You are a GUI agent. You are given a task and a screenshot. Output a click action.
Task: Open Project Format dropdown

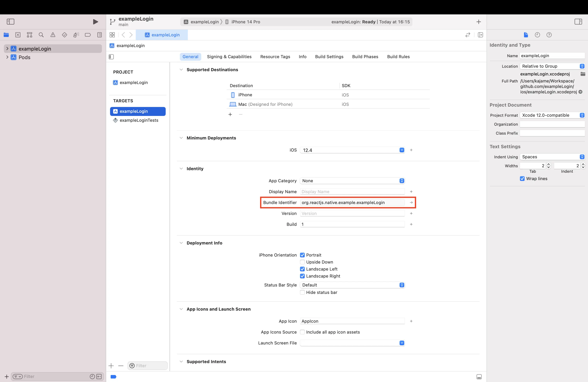click(x=552, y=115)
